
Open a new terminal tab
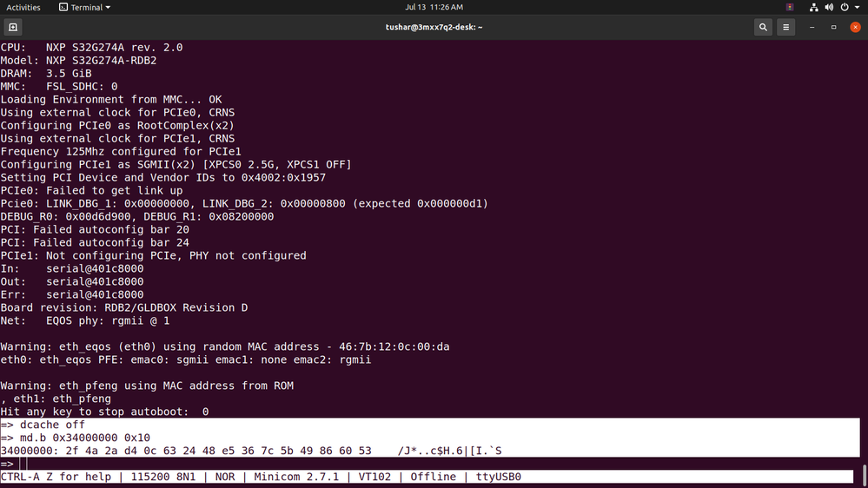(13, 27)
